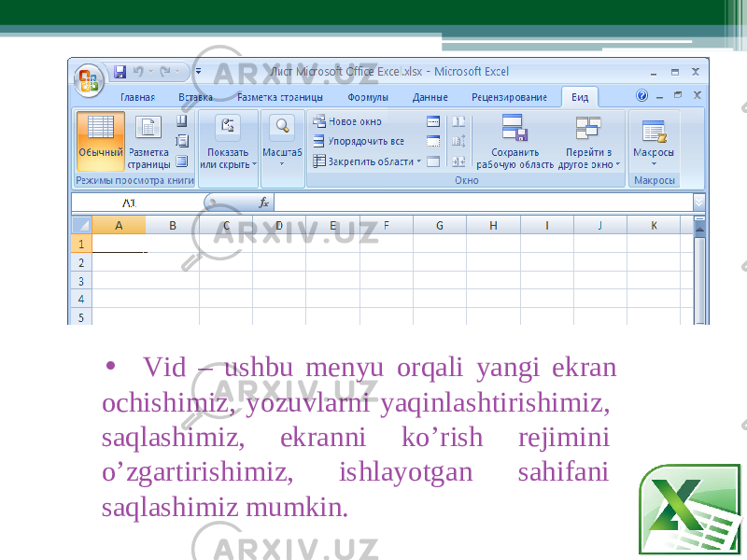Image resolution: width=747 pixels, height=560 pixels.
Task: Open the Масштаб zoom dropdown
Action: click(x=283, y=141)
